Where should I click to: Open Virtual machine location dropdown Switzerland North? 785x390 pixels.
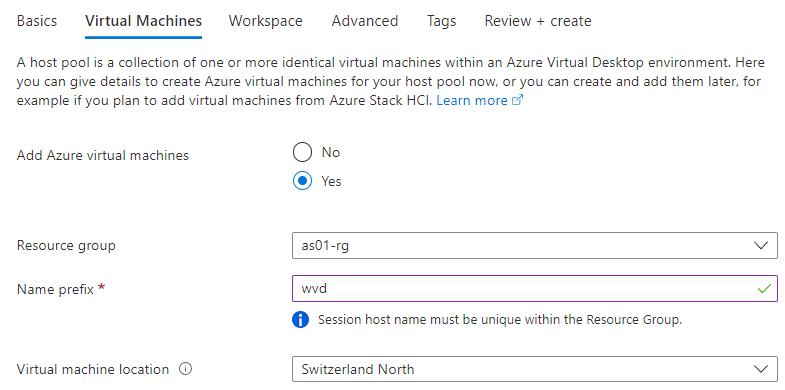click(x=535, y=369)
